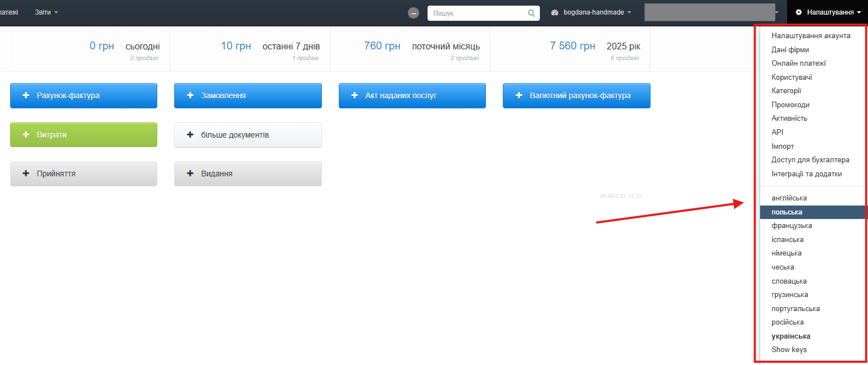868x365 pixels.
Task: Click the dashboard icon beside bogdana-handmade
Action: tap(555, 12)
